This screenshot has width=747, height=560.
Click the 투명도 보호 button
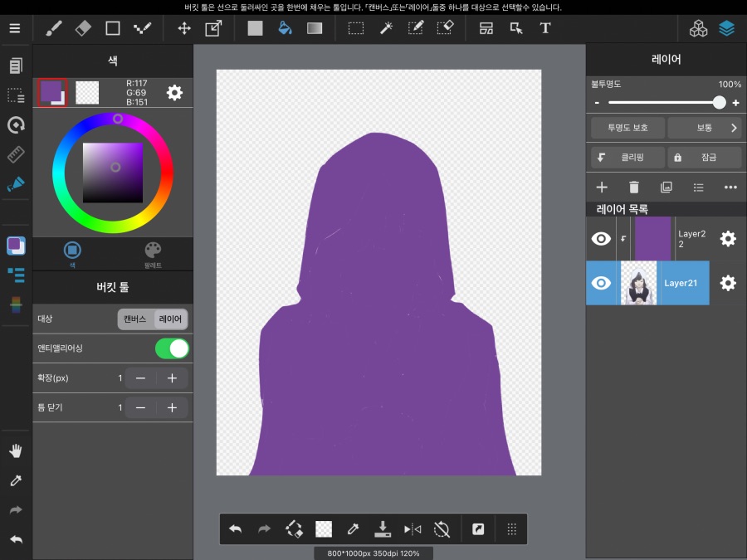pyautogui.click(x=627, y=128)
